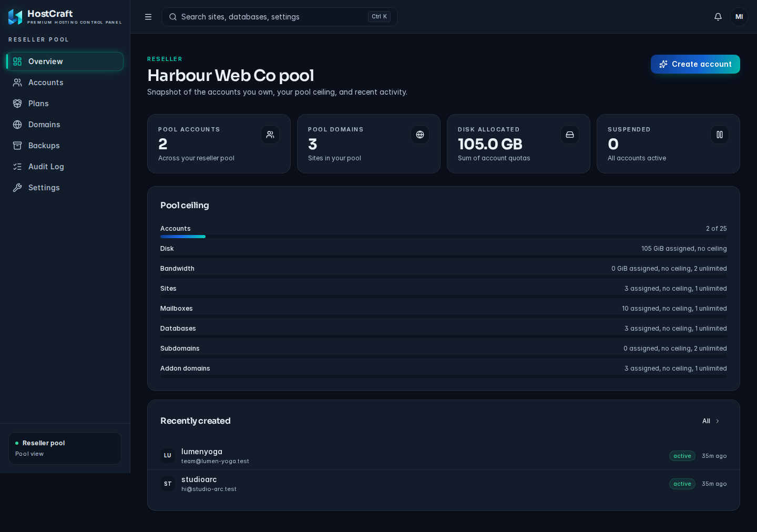Open notifications bell icon

(718, 17)
